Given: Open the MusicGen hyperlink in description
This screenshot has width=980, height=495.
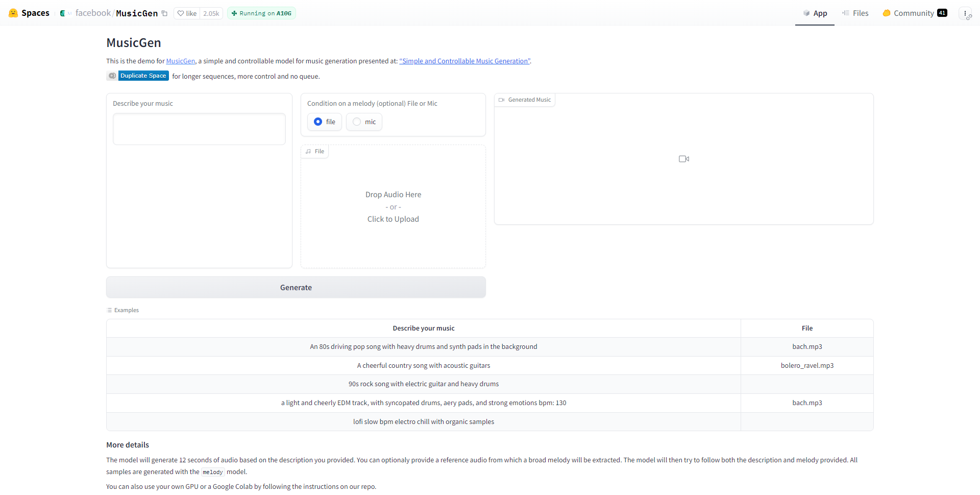Looking at the screenshot, I should pos(180,61).
